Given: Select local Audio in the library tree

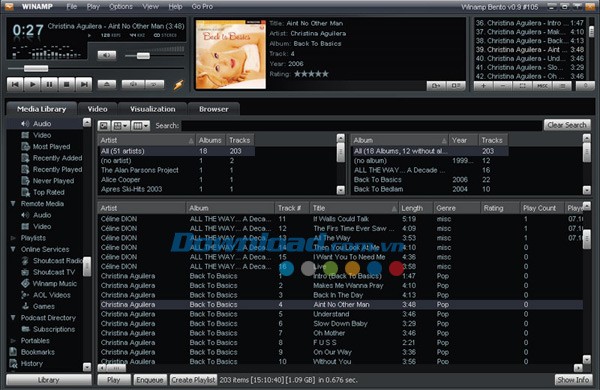Looking at the screenshot, I should (42, 124).
